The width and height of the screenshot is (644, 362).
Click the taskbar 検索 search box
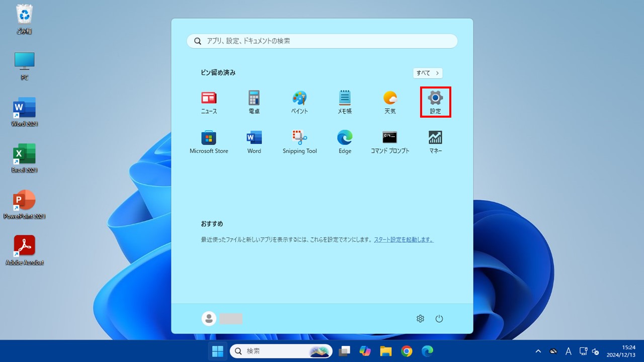click(x=281, y=351)
